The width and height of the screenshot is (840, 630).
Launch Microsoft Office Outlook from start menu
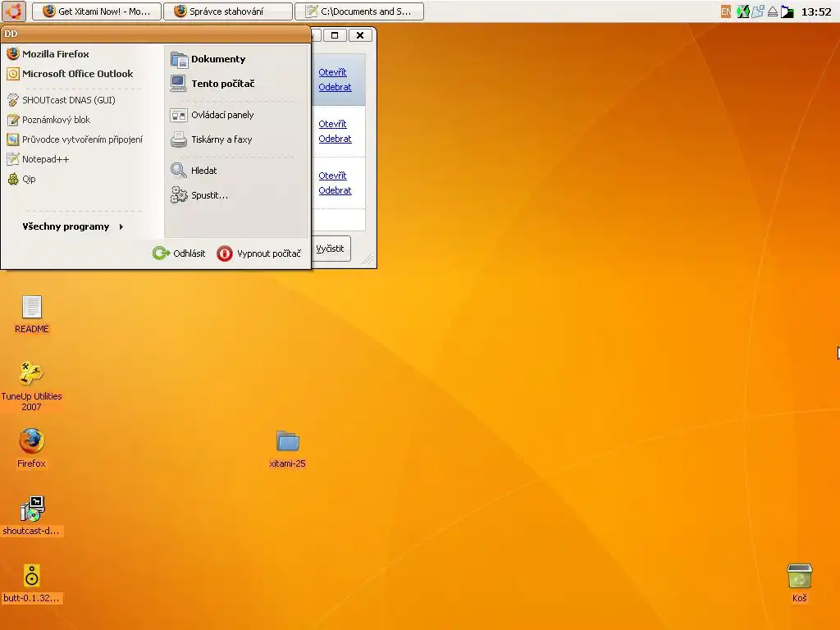click(71, 74)
